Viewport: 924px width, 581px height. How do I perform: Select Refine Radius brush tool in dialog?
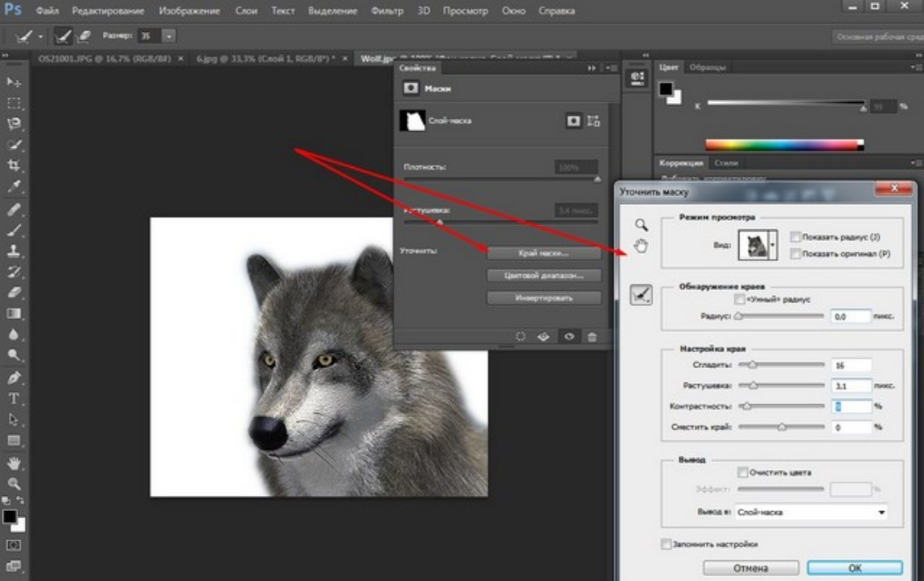(641, 297)
